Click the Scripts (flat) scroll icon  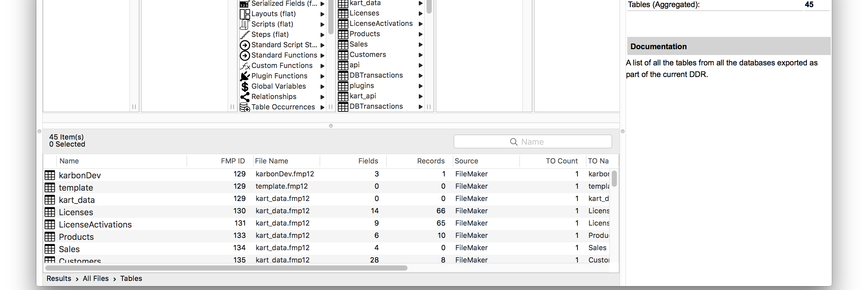click(245, 25)
